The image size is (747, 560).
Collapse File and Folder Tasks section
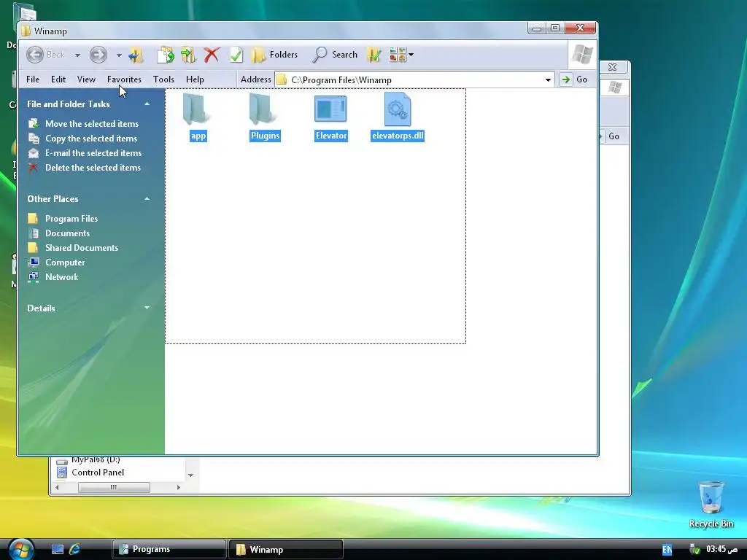click(x=147, y=104)
